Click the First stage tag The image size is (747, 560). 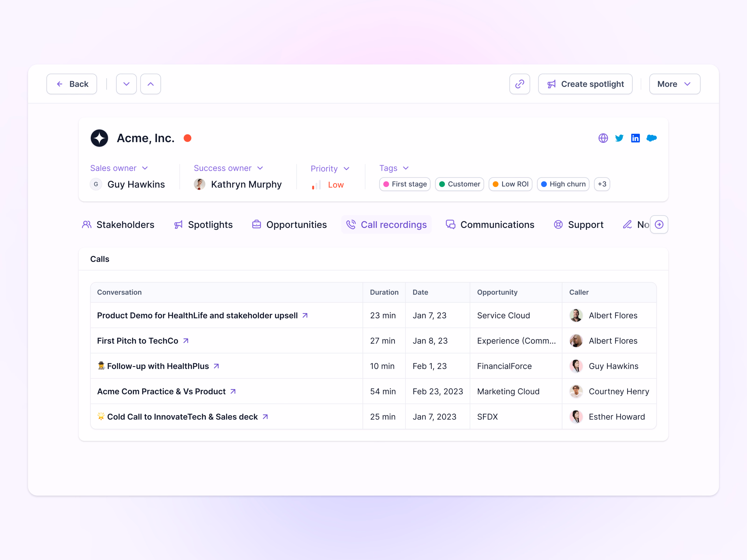(x=405, y=184)
